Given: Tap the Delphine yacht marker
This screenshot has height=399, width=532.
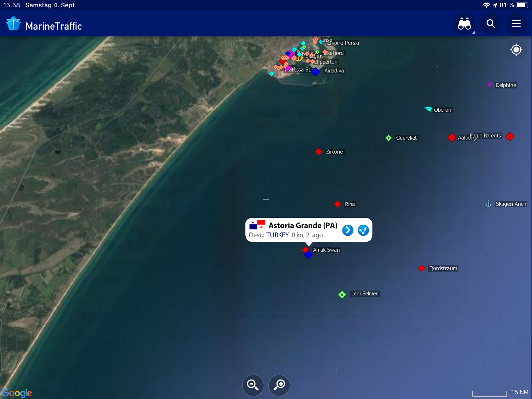Looking at the screenshot, I should [489, 85].
